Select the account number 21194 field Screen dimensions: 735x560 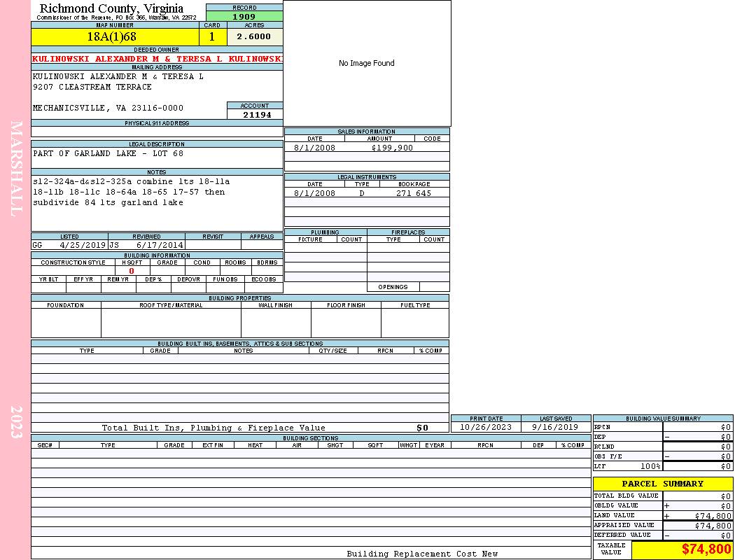pyautogui.click(x=256, y=115)
